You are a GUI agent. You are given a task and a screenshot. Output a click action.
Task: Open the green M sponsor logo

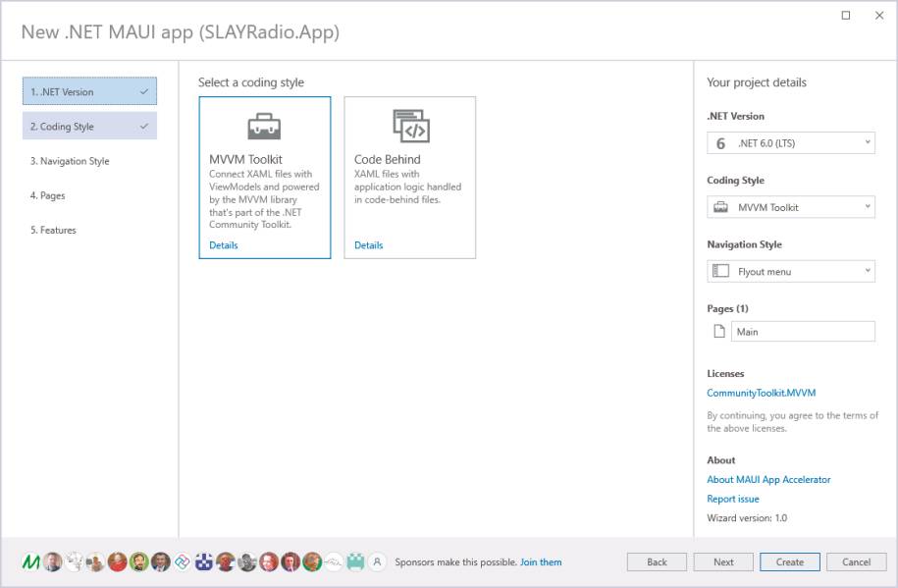[x=31, y=562]
